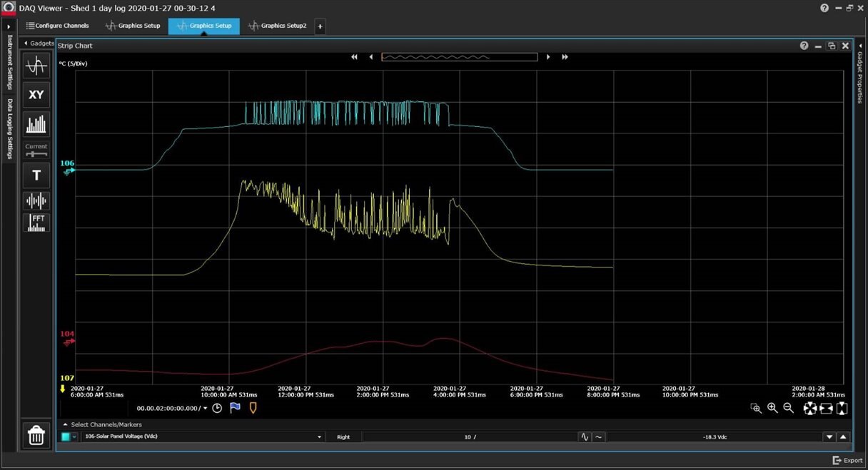Screen dimensions: 868x470
Task: Click the Export button
Action: pyautogui.click(x=847, y=461)
